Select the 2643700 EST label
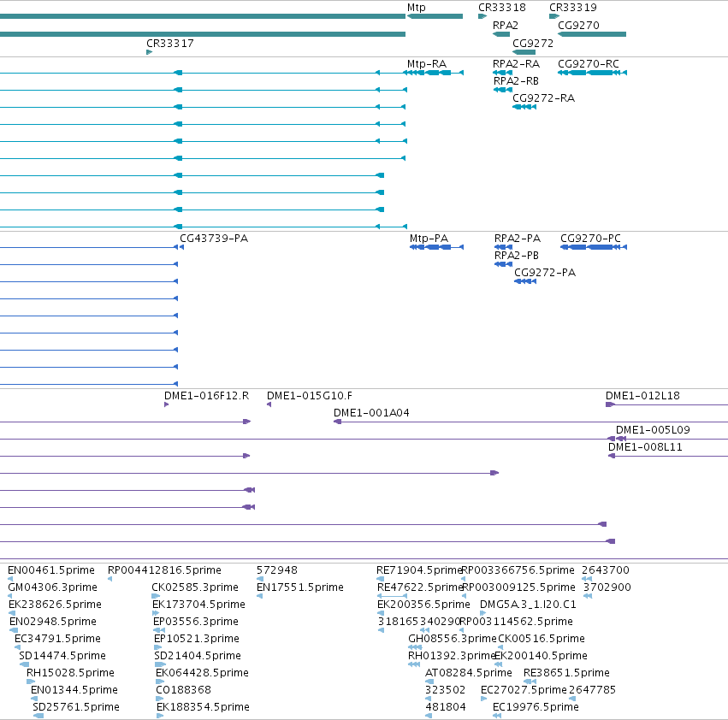 [x=606, y=570]
